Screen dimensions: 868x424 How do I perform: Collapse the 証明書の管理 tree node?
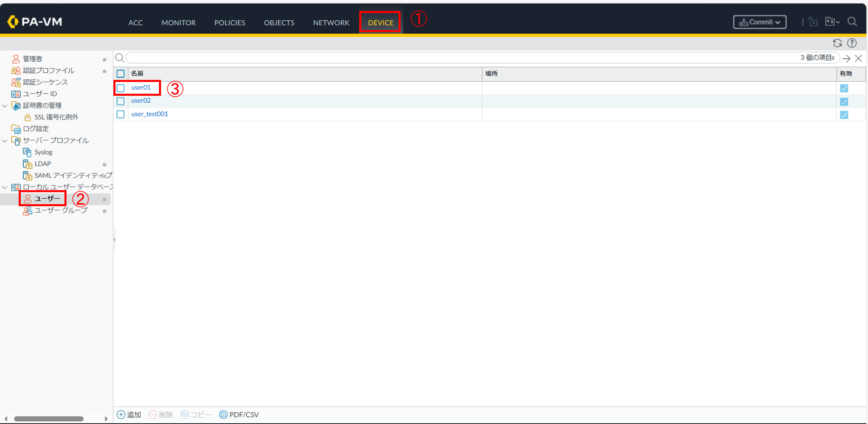pyautogui.click(x=5, y=106)
